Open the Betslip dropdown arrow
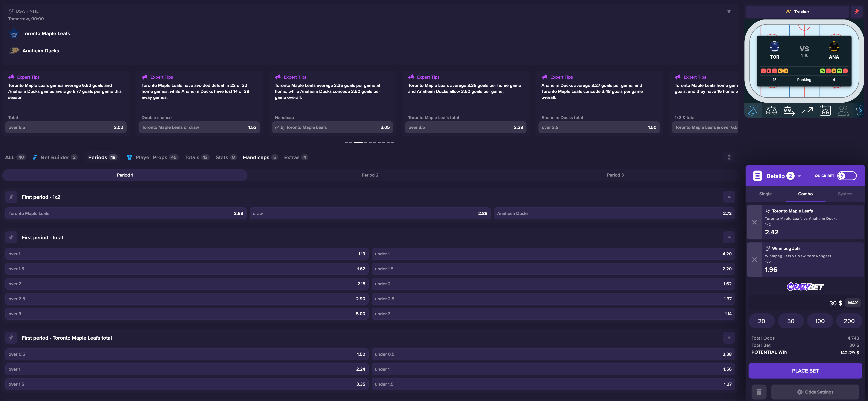The height and width of the screenshot is (401, 868). point(799,176)
